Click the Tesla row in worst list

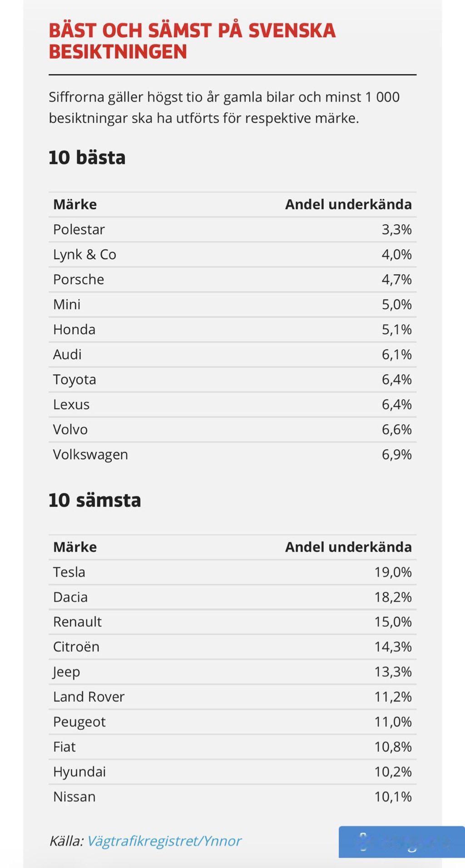[232, 572]
